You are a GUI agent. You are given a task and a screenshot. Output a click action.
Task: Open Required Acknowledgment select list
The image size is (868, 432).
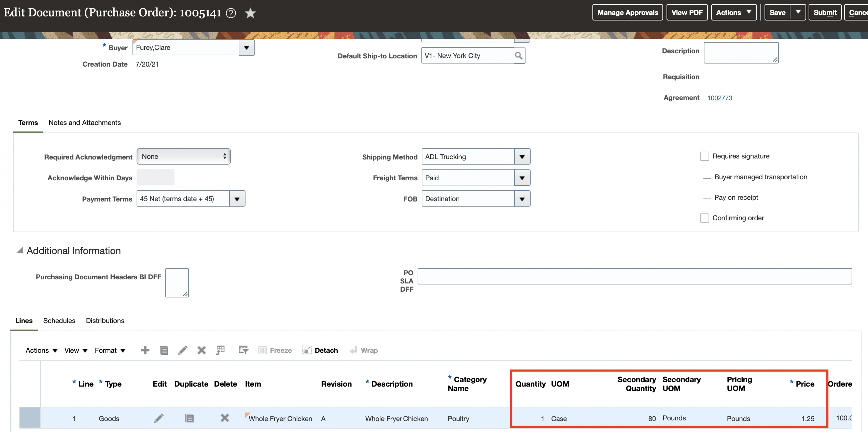click(183, 156)
